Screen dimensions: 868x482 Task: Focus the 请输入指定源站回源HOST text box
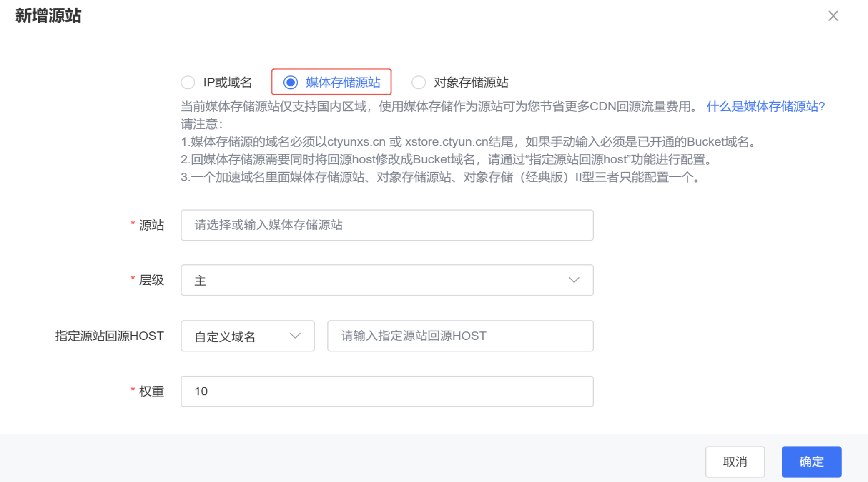[x=460, y=336]
